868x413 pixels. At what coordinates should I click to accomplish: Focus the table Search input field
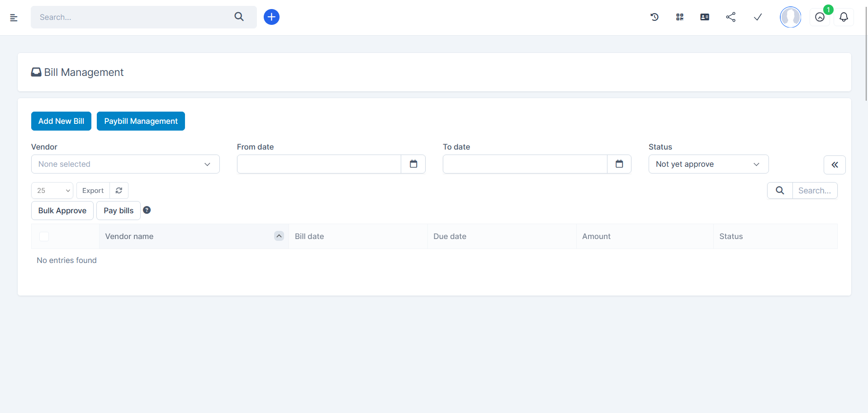pos(815,191)
